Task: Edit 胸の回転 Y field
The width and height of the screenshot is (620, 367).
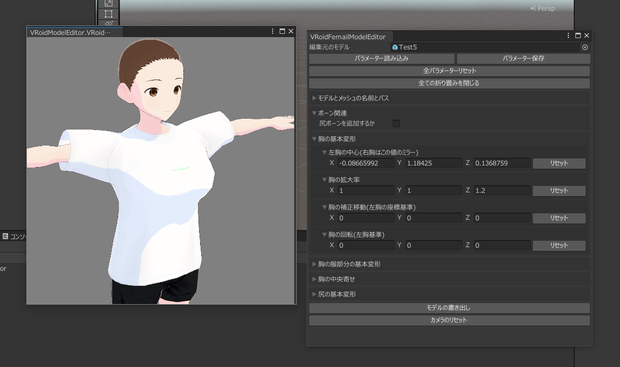Action: tap(434, 246)
